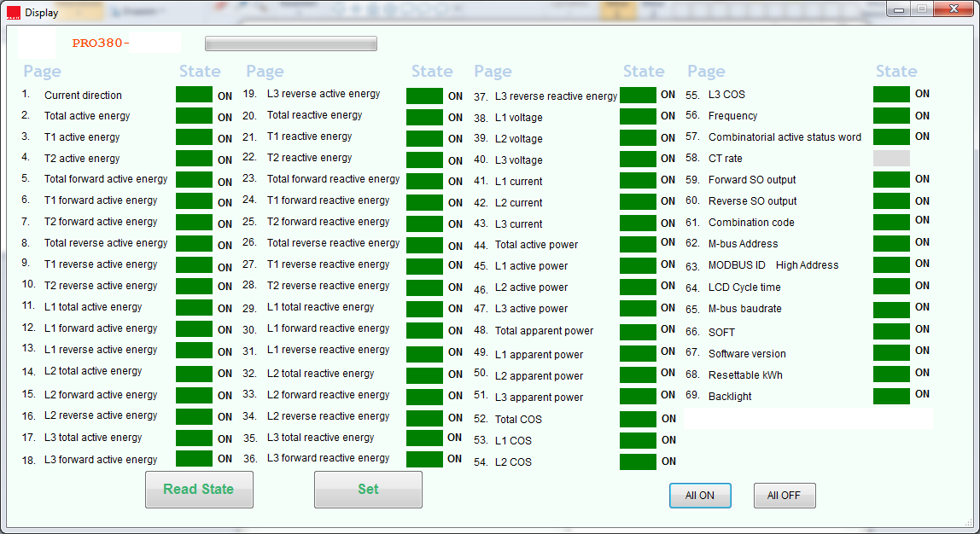Toggle L3 reverse reactive energy state box

tap(639, 95)
